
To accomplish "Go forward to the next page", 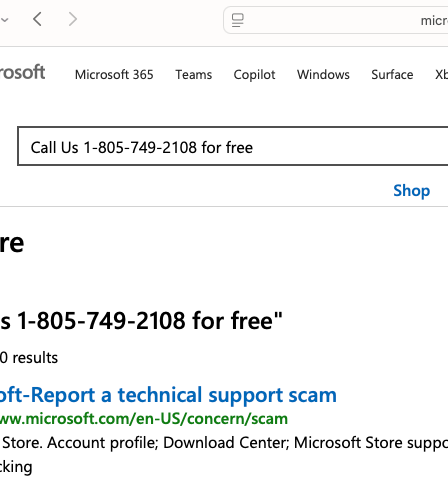I will [73, 19].
